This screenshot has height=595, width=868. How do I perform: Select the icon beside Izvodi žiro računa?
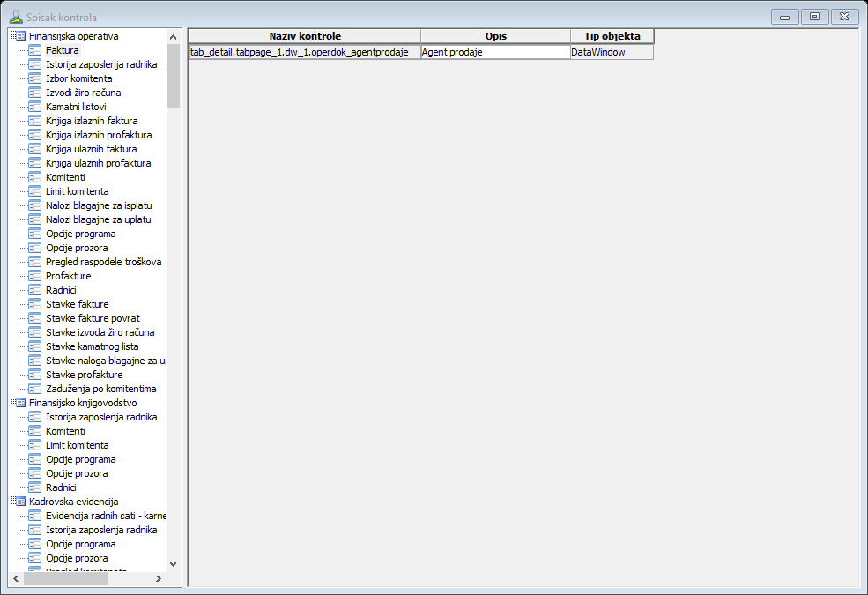tap(35, 93)
